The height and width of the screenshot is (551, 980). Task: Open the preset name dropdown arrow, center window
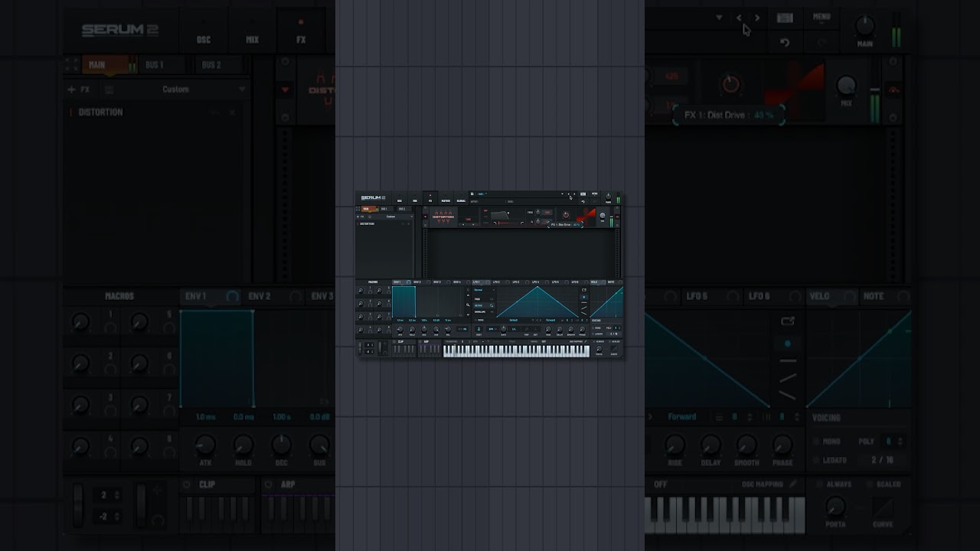[x=562, y=194]
